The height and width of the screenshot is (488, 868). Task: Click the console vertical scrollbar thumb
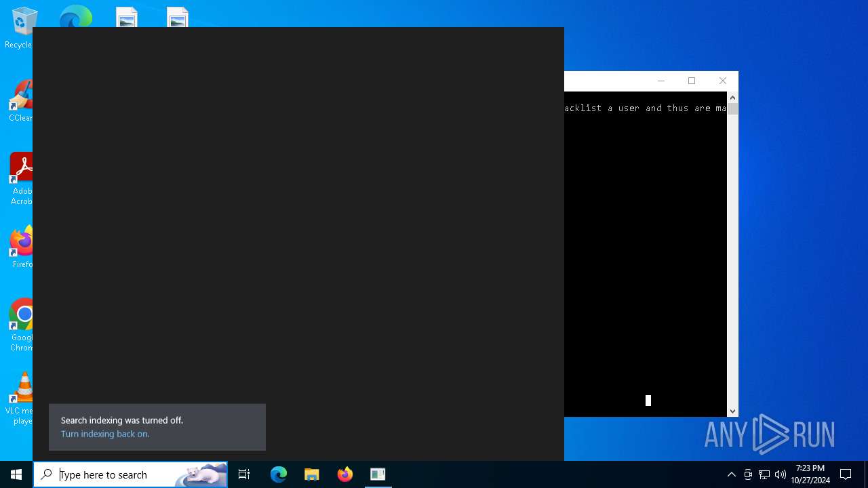coord(732,109)
